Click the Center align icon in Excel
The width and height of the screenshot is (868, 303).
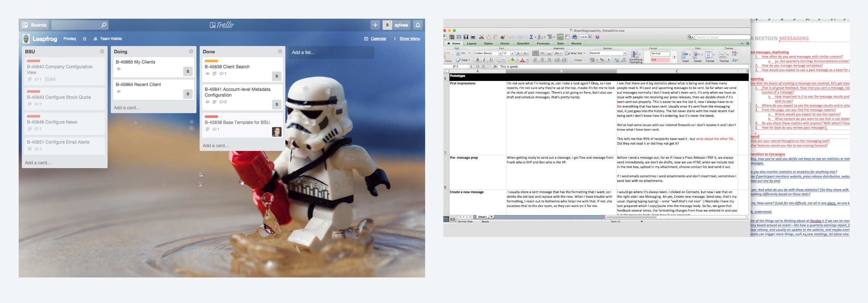click(542, 60)
